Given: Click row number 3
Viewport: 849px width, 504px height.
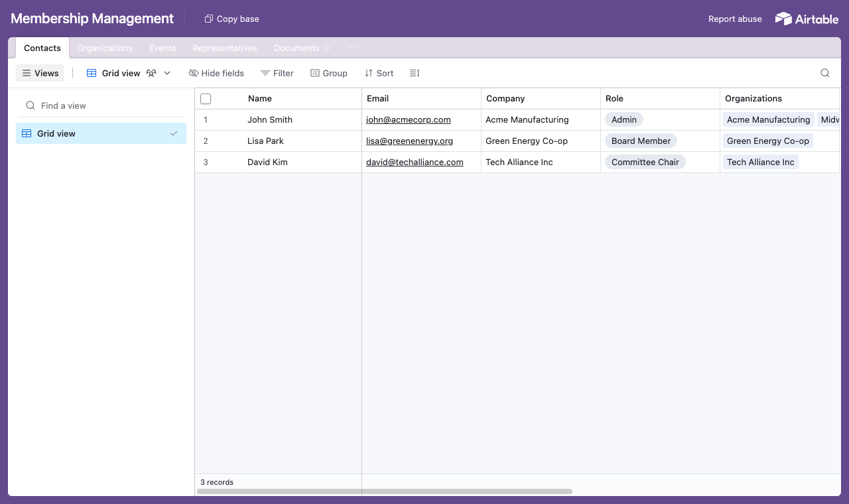Looking at the screenshot, I should [x=206, y=162].
